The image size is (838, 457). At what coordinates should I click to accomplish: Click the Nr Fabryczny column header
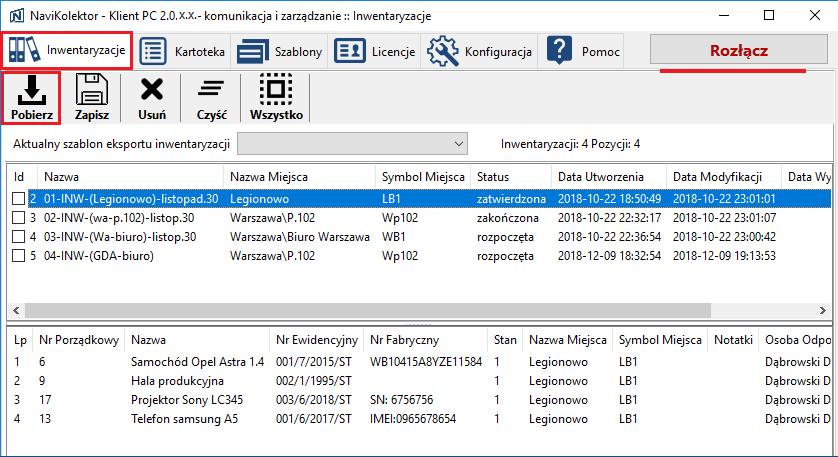tap(425, 340)
